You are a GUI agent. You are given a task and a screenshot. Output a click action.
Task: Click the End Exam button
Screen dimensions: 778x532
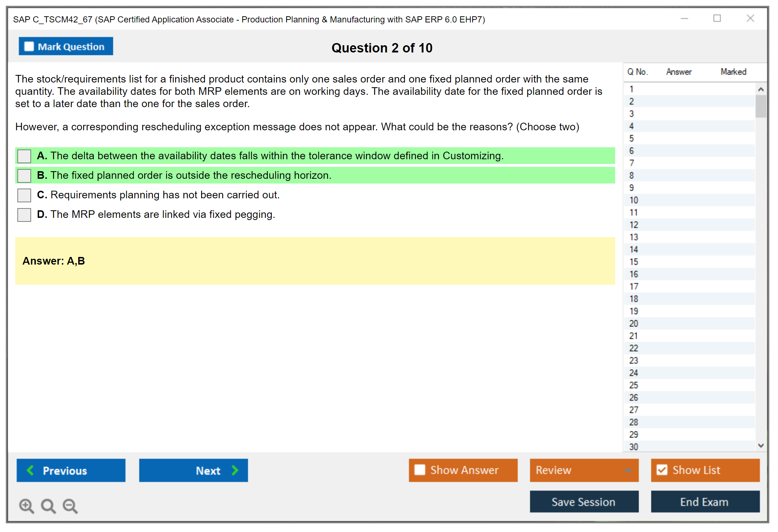[x=705, y=502]
